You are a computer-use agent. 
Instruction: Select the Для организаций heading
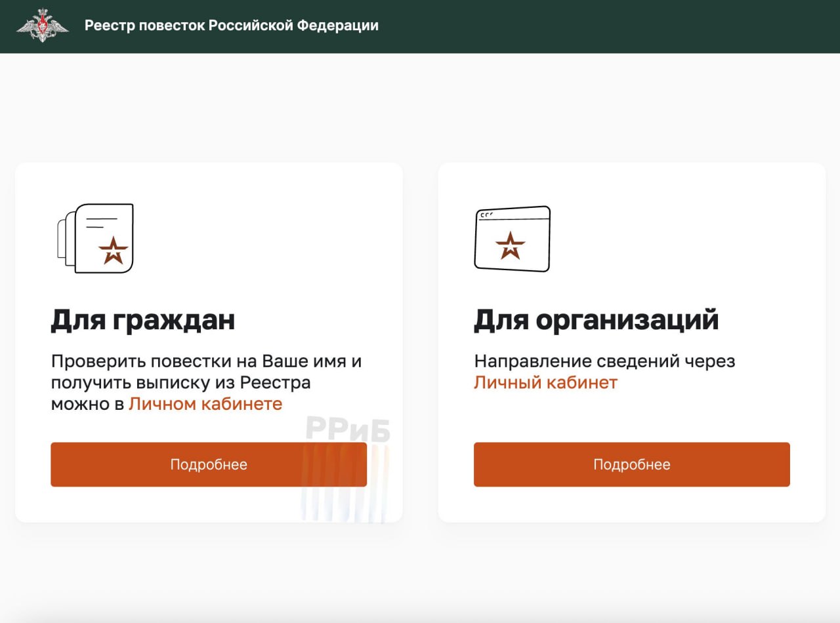point(597,320)
